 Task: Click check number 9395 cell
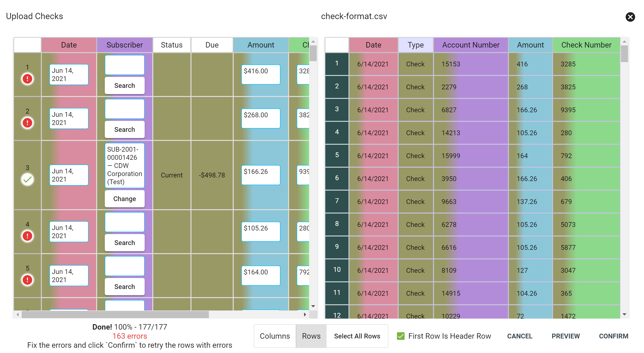pos(586,110)
